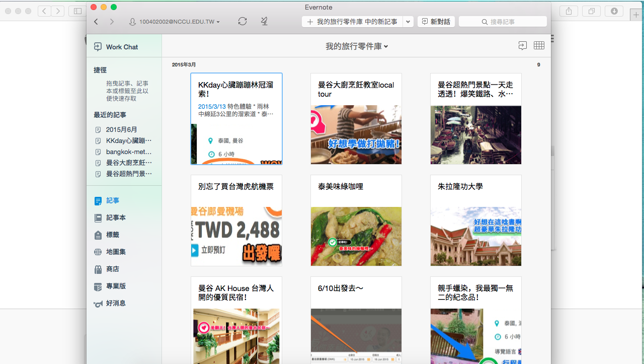Select the KKday心臟蹦蹦林冠溜索 note card
This screenshot has width=644, height=364.
pos(236,119)
